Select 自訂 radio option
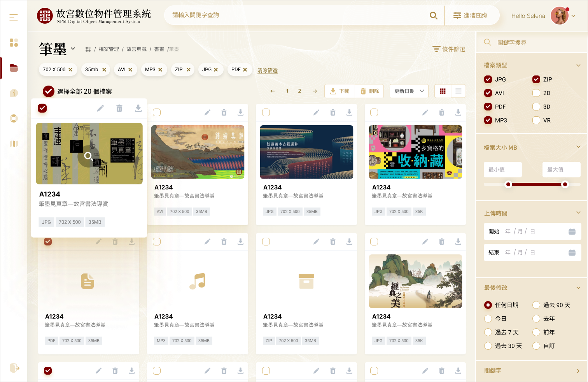588x382 pixels. tap(536, 346)
